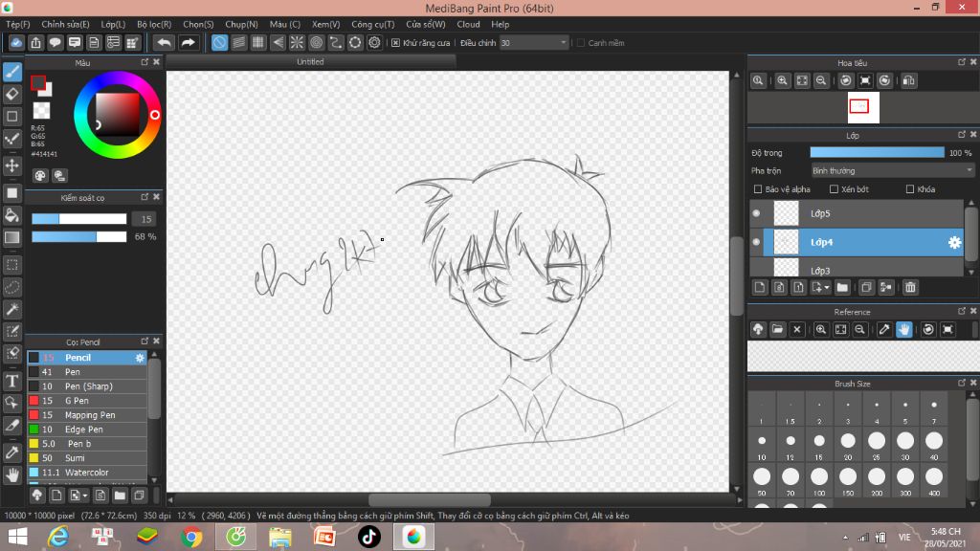The height and width of the screenshot is (551, 980).
Task: Turn off snap using the circle-slash icon
Action: point(219,42)
